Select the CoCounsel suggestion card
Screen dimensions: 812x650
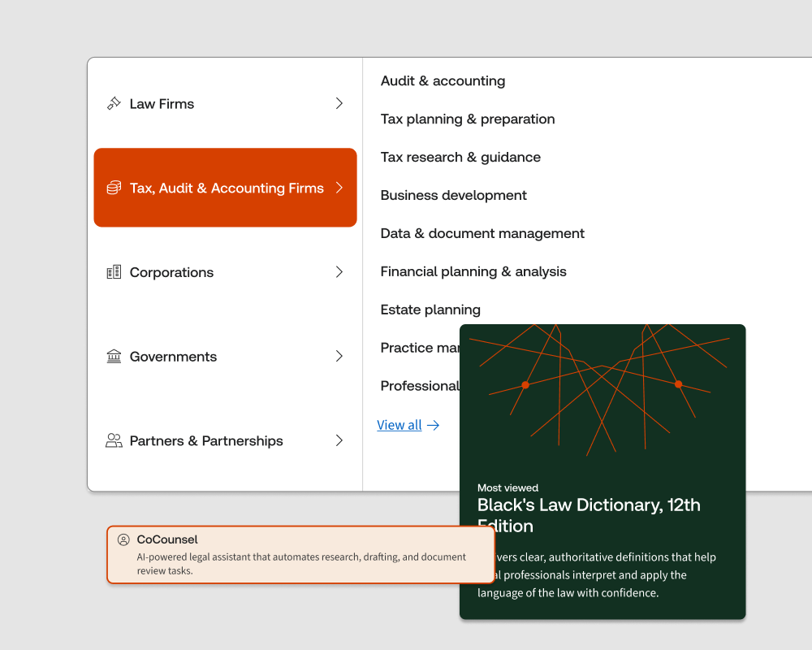pyautogui.click(x=300, y=555)
